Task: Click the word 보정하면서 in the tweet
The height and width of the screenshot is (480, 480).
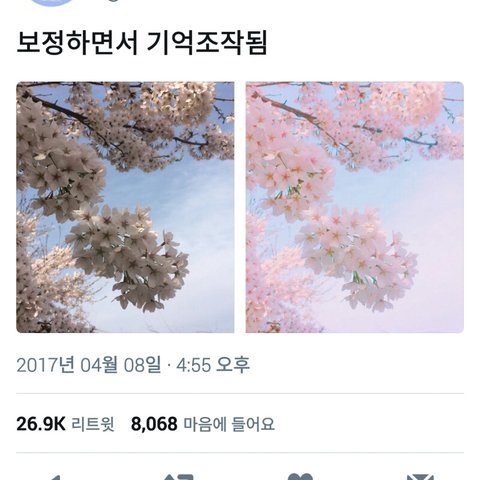Action: (x=77, y=43)
